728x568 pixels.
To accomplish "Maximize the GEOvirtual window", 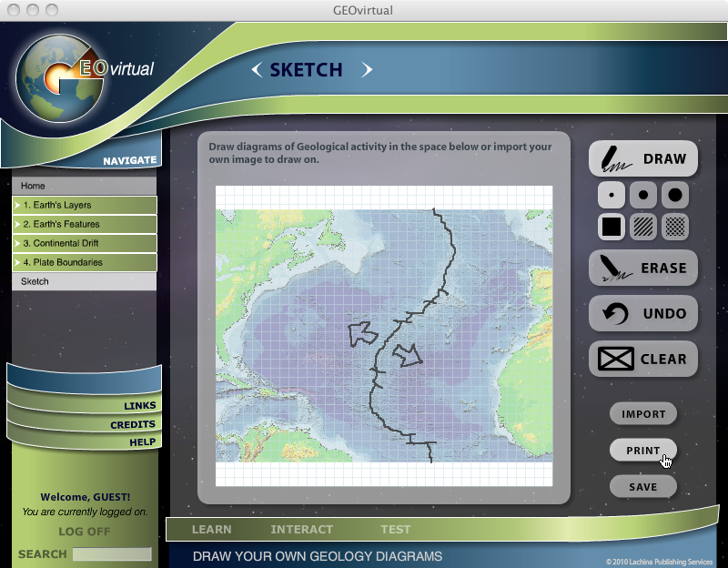I will pyautogui.click(x=52, y=10).
